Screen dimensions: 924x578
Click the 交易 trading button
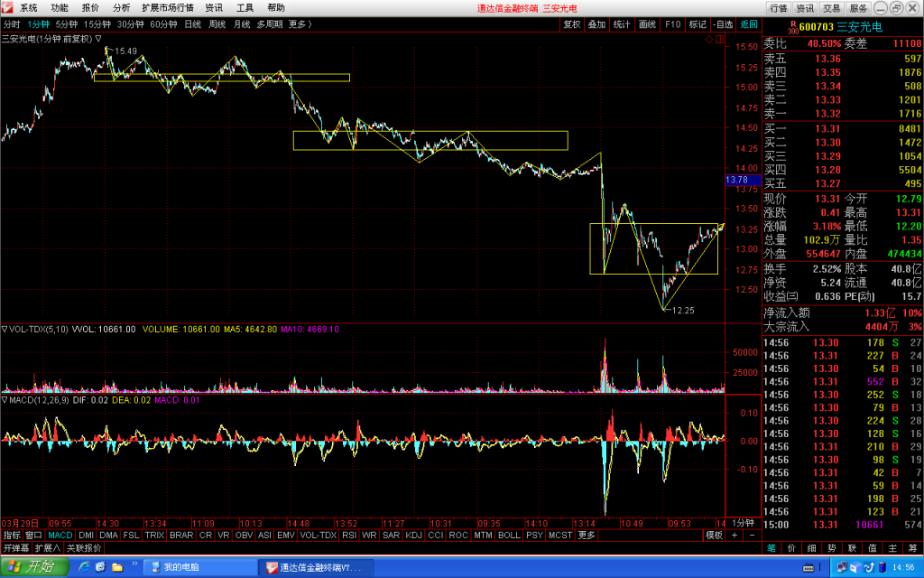pyautogui.click(x=831, y=8)
